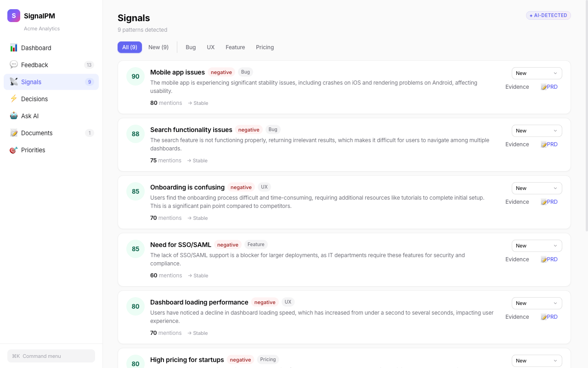
Task: Open the status dropdown for Mobile app issues
Action: pyautogui.click(x=537, y=73)
